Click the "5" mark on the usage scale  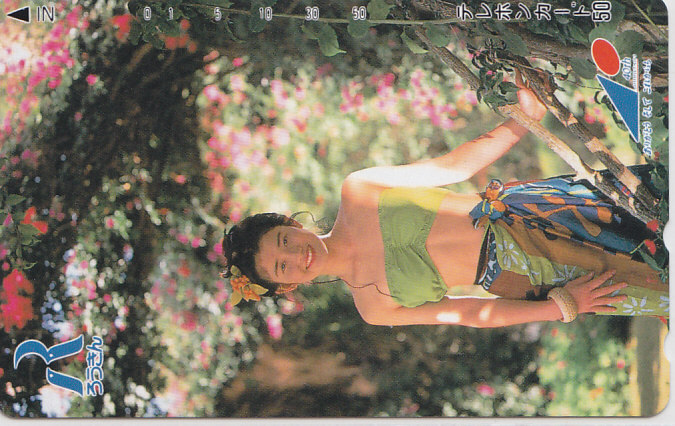[x=217, y=14]
